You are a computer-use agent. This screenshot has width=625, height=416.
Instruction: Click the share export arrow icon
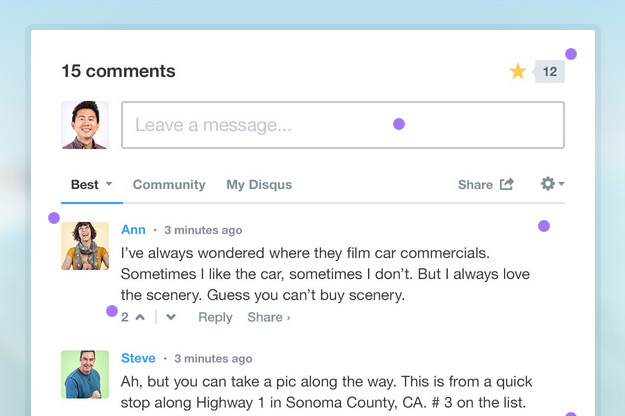[507, 184]
